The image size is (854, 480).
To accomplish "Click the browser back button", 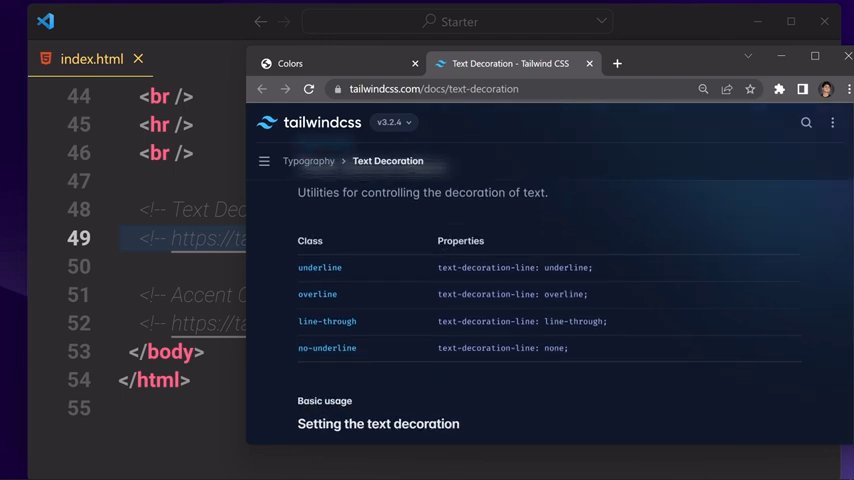I will (262, 89).
